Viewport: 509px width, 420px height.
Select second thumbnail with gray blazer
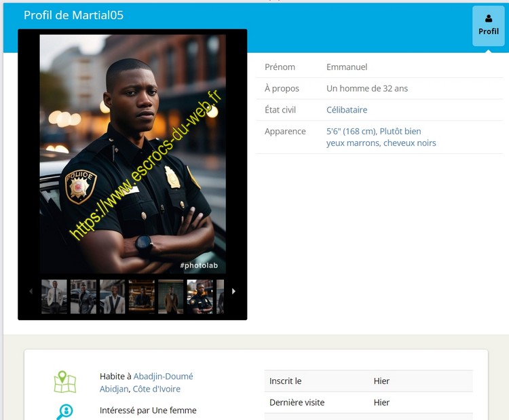[x=83, y=297]
